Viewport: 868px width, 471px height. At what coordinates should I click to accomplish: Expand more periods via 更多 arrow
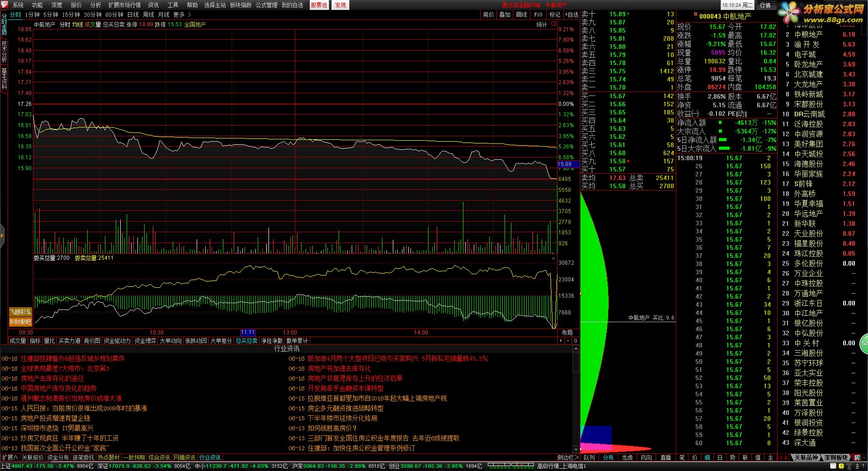pos(183,14)
